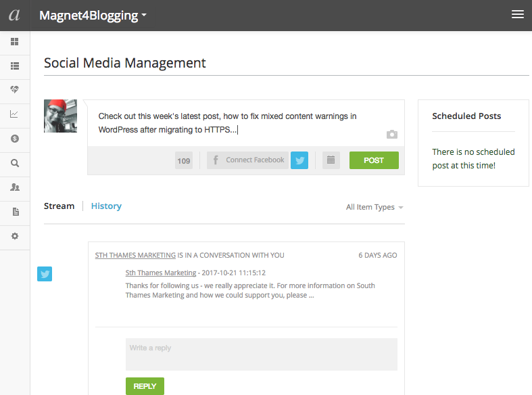Open the gear settings icon in sidebar
532x395 pixels.
coord(15,236)
